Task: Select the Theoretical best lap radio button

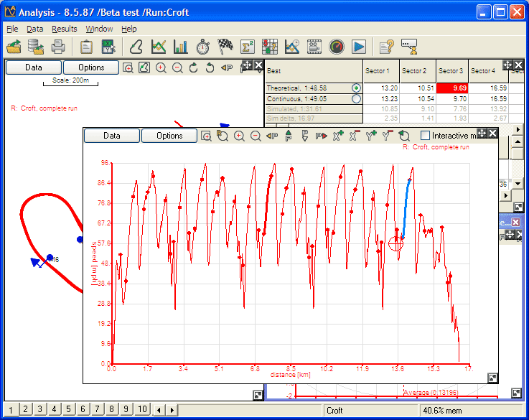Action: tap(356, 88)
